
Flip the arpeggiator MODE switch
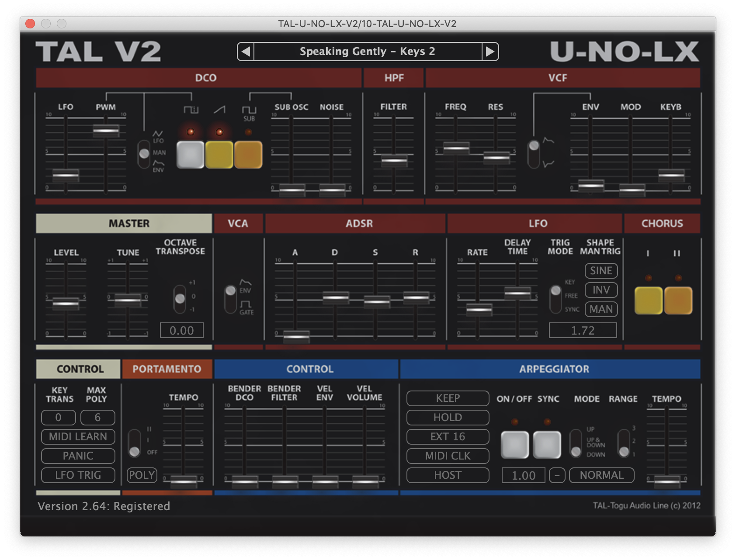(x=576, y=443)
